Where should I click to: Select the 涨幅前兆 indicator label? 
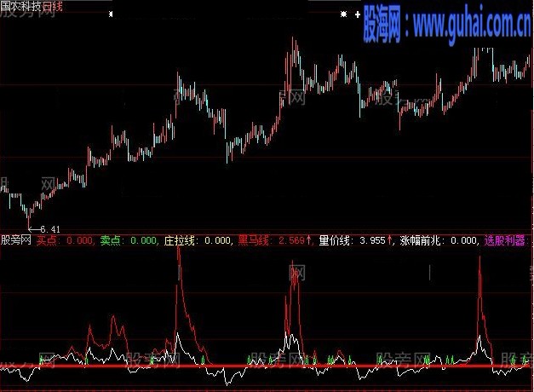click(420, 240)
